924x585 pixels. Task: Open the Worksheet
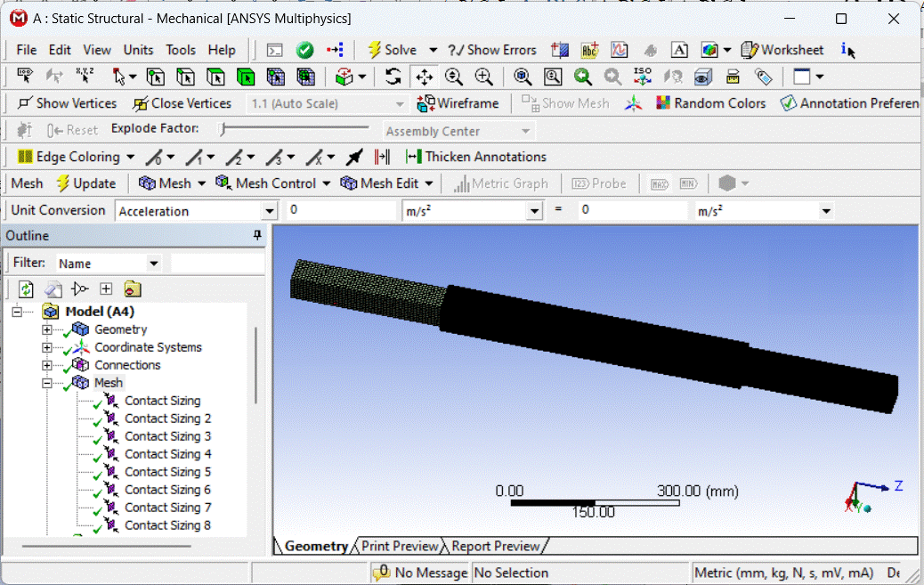(x=782, y=50)
